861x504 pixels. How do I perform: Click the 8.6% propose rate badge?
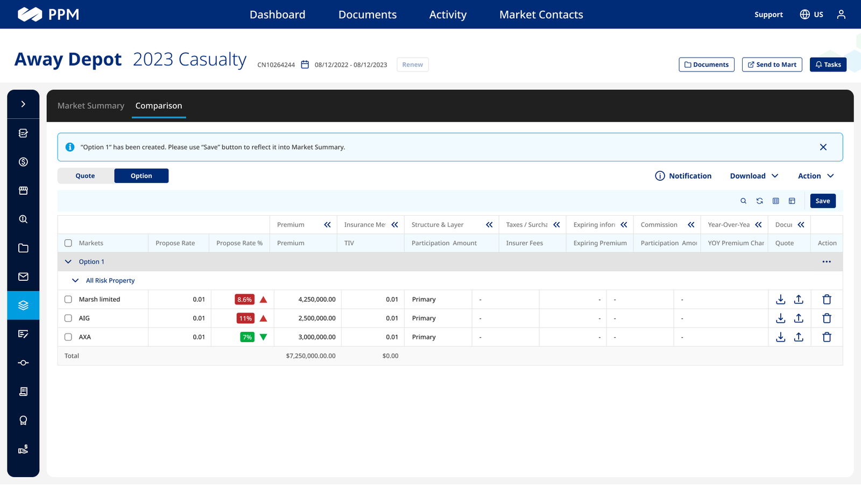click(x=244, y=300)
